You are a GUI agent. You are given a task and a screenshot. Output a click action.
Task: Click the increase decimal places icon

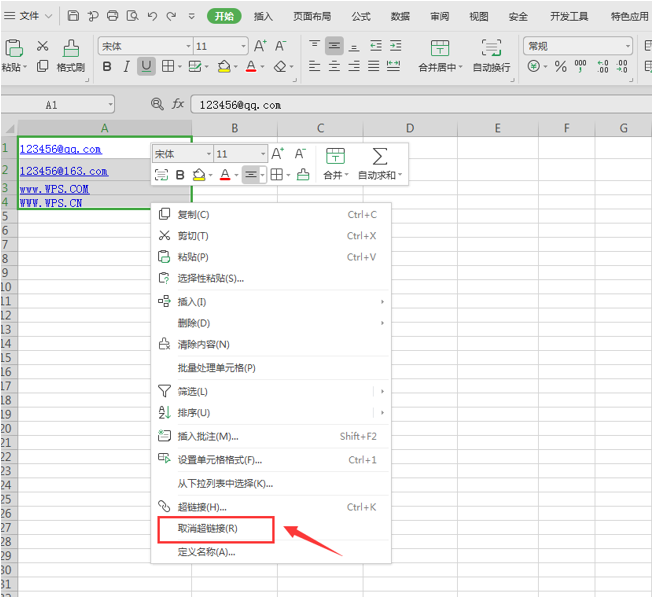[603, 67]
